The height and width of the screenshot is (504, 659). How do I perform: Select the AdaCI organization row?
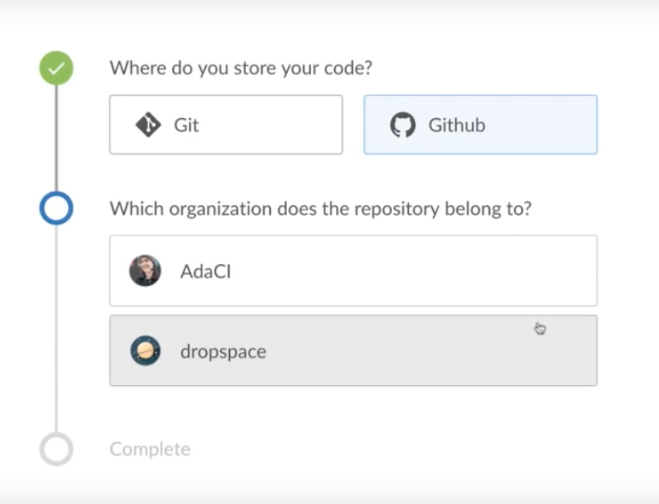[353, 271]
